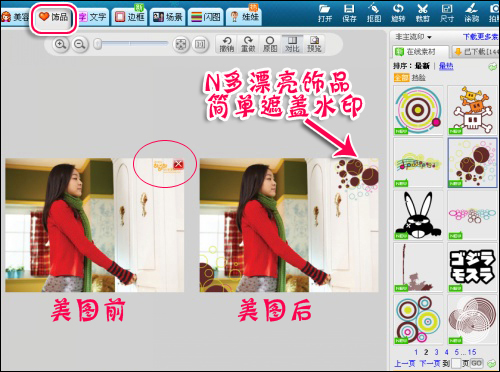
Task: Open the 抠图 cutout tool
Action: tap(374, 13)
